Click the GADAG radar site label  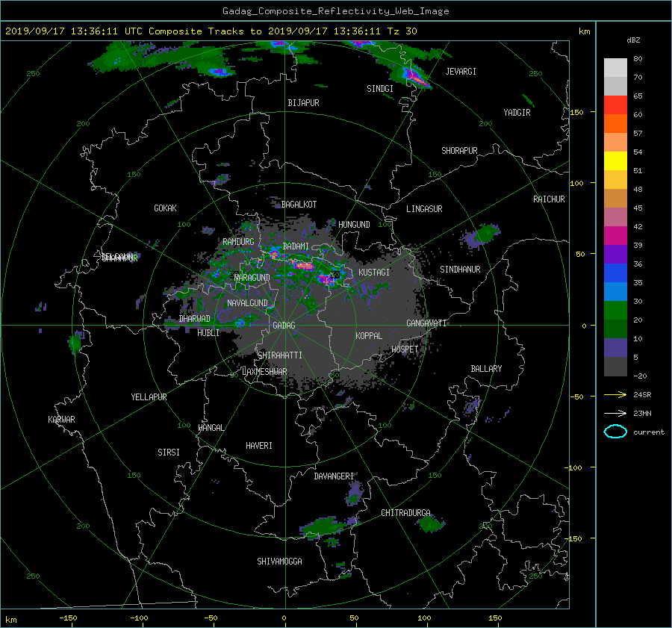[x=284, y=326]
